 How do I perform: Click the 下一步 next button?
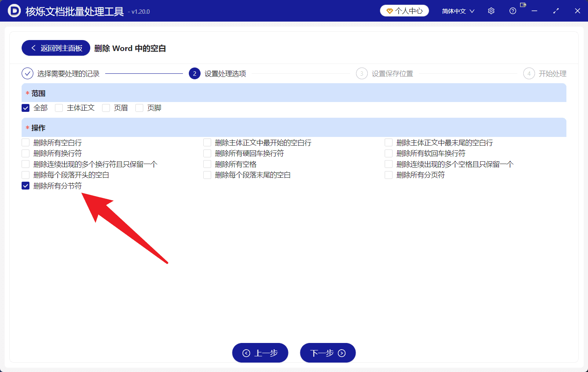[x=328, y=352]
